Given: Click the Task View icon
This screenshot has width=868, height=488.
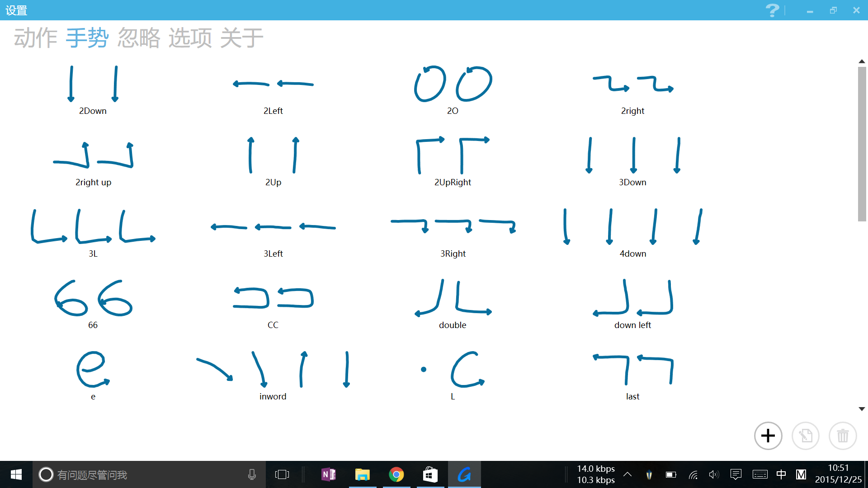Looking at the screenshot, I should tap(283, 474).
